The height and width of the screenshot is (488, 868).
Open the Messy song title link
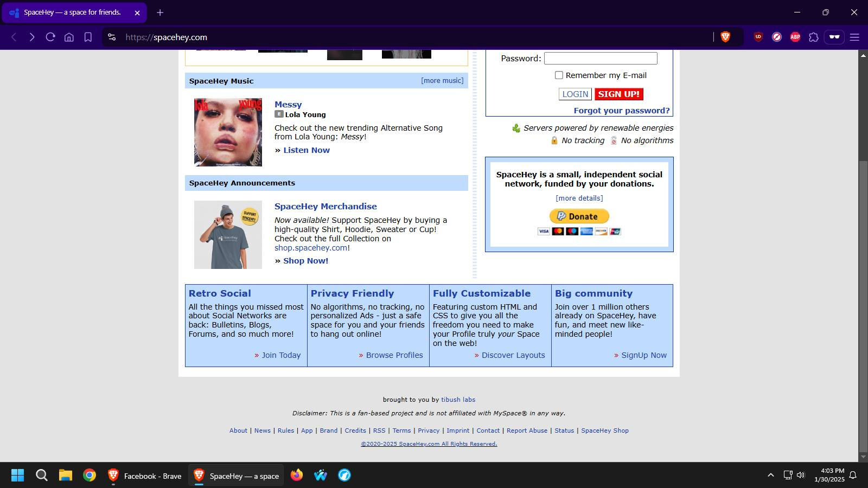pos(288,105)
